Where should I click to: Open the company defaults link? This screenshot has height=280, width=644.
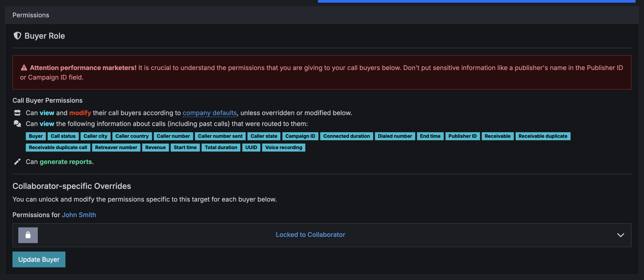tap(209, 113)
